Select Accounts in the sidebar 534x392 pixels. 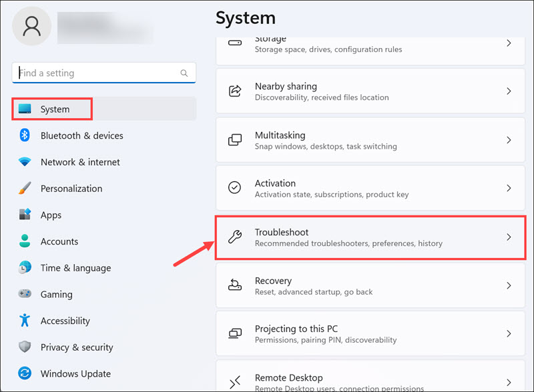(59, 241)
